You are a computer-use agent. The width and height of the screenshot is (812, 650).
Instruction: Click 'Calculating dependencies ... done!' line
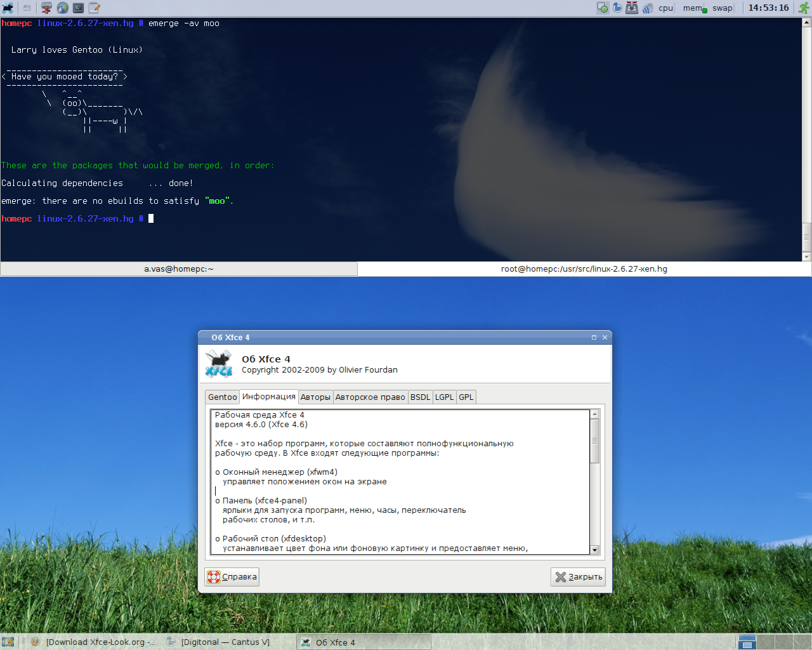pos(97,183)
